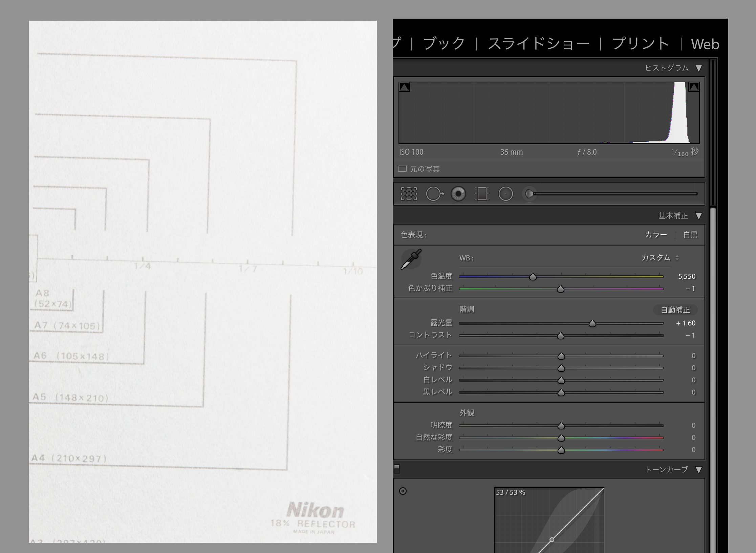Image resolution: width=756 pixels, height=553 pixels.
Task: Switch to the スライドショー module
Action: [538, 44]
